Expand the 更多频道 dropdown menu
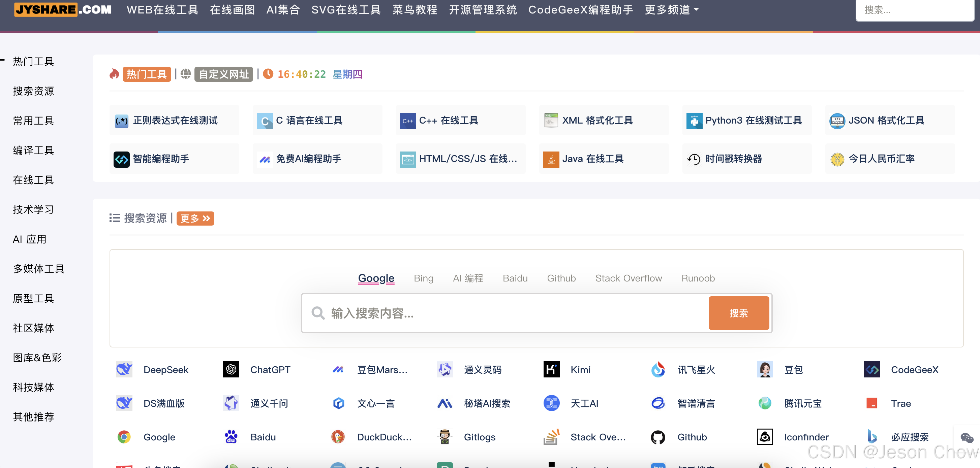The height and width of the screenshot is (468, 980). 672,9
